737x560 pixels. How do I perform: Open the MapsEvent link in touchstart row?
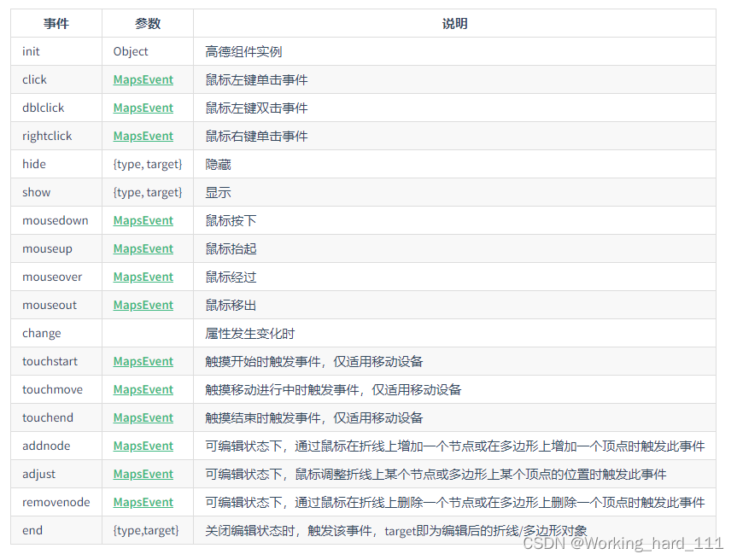click(x=143, y=362)
